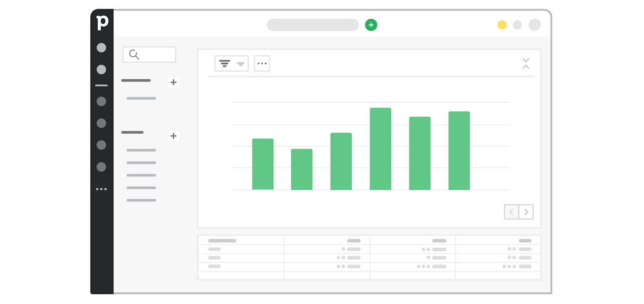The height and width of the screenshot is (304, 644).
Task: Click inside the sidebar search field
Action: [149, 55]
